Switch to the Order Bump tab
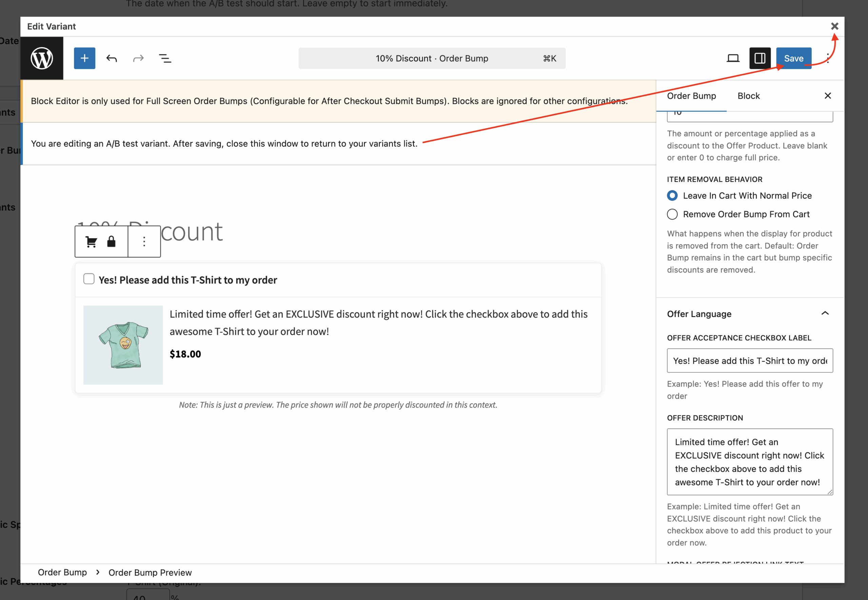The width and height of the screenshot is (868, 600). tap(691, 96)
